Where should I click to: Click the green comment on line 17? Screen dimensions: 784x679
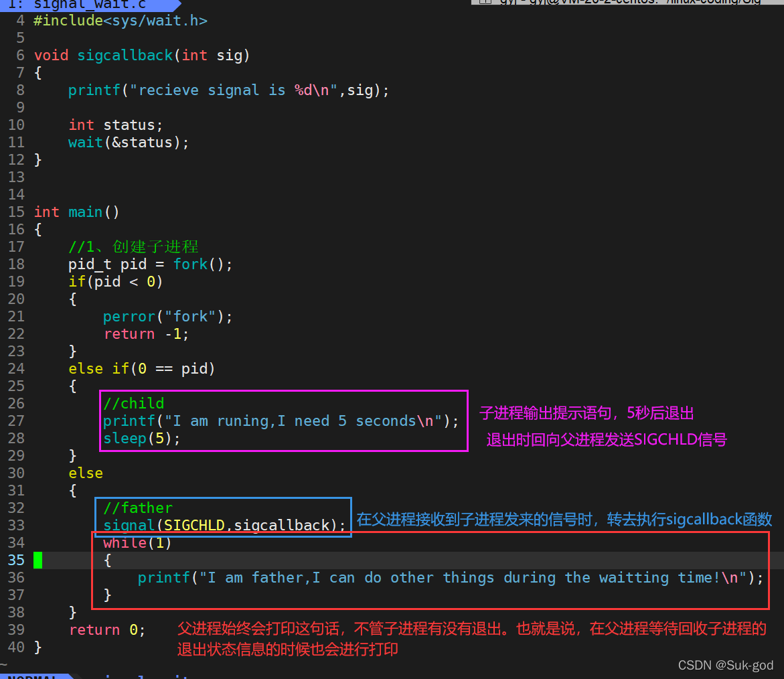pos(133,247)
